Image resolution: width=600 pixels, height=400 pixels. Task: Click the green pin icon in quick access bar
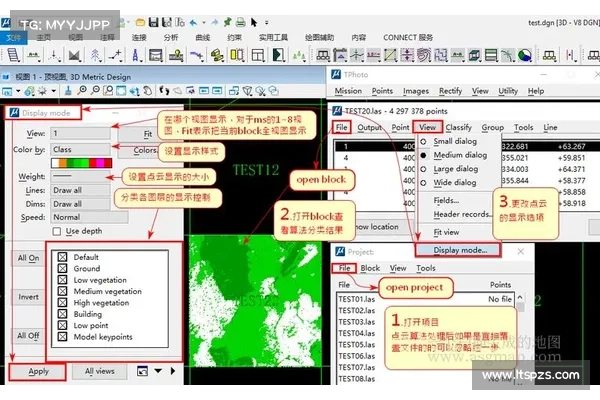tap(228, 22)
